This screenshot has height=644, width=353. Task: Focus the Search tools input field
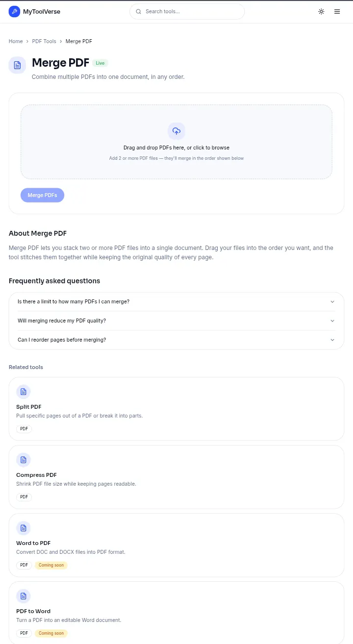(x=187, y=12)
